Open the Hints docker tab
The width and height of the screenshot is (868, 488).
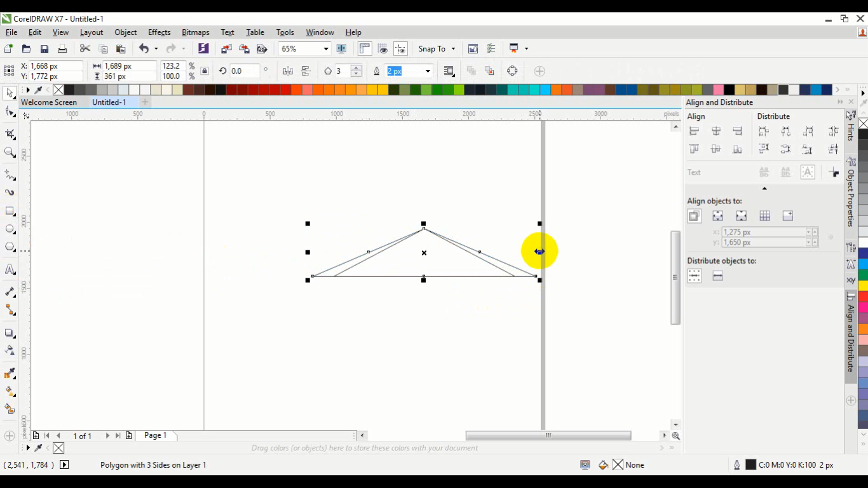pos(851,126)
